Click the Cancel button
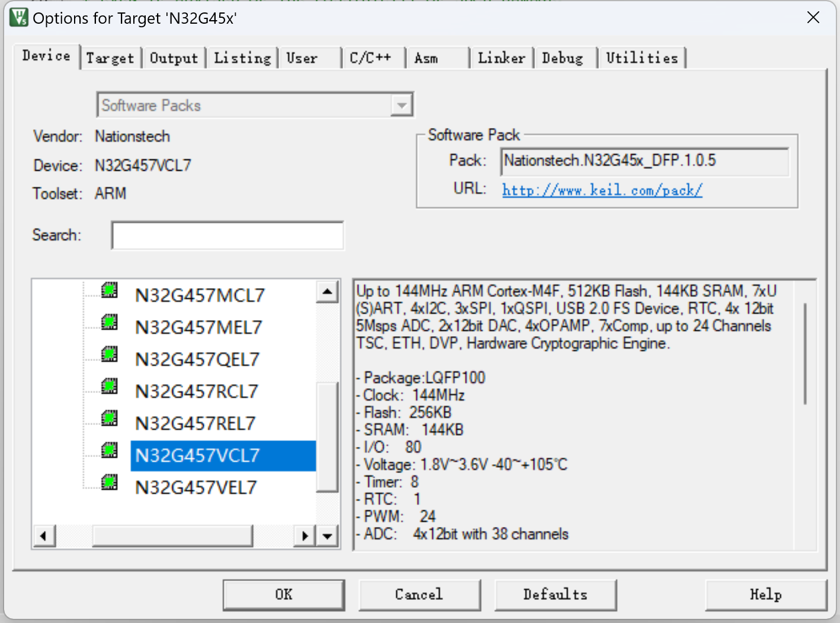Viewport: 840px width, 623px height. tap(419, 595)
